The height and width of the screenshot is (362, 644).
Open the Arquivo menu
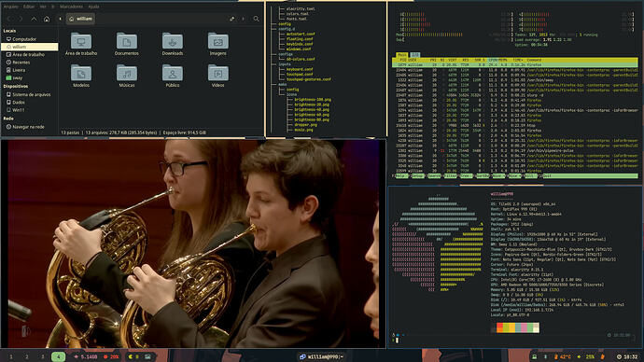click(11, 7)
